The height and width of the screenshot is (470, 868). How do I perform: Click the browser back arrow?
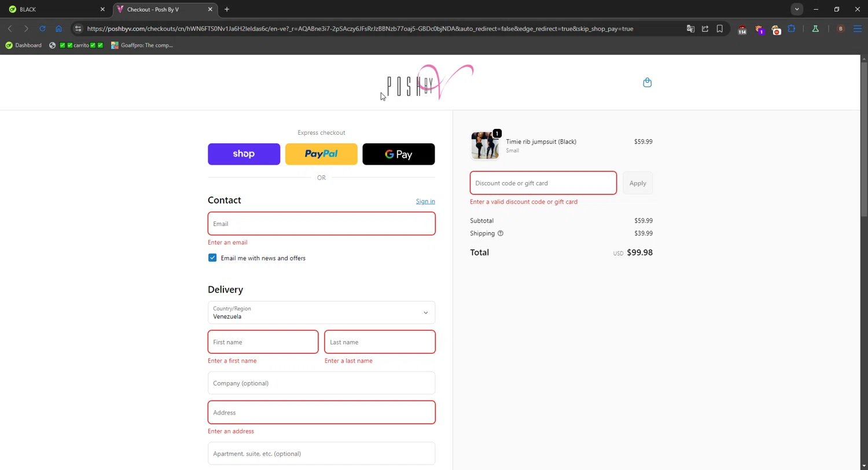coord(10,28)
